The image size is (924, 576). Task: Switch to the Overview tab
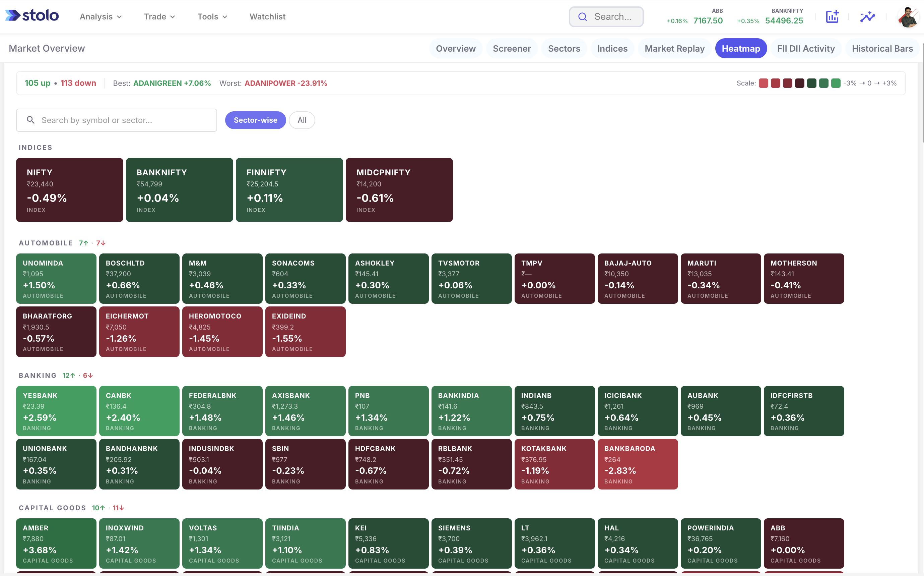456,48
